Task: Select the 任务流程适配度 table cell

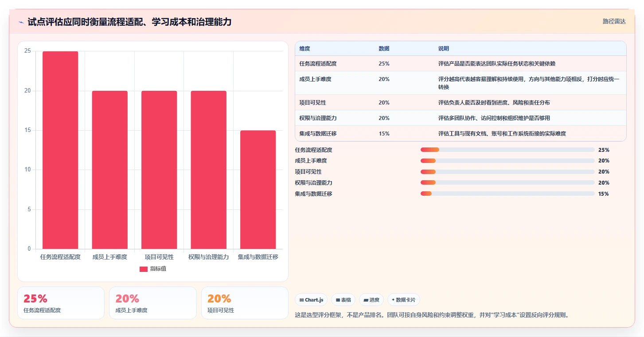Action: pyautogui.click(x=335, y=64)
